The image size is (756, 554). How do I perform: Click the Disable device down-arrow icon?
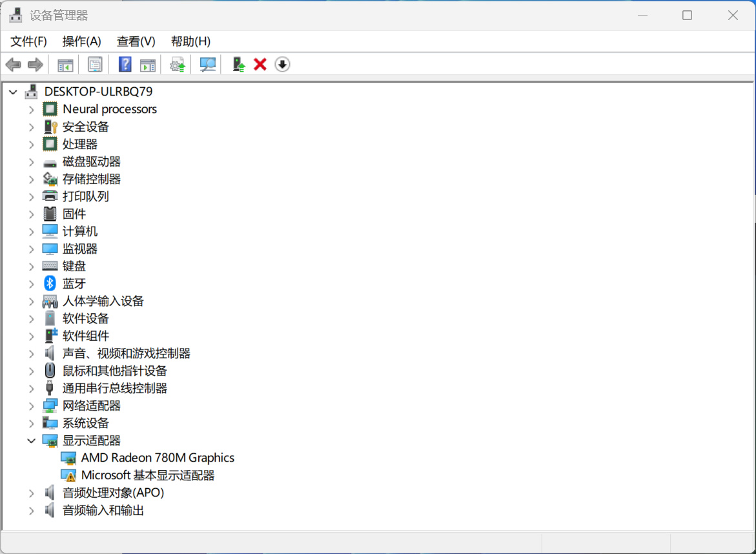pyautogui.click(x=283, y=65)
